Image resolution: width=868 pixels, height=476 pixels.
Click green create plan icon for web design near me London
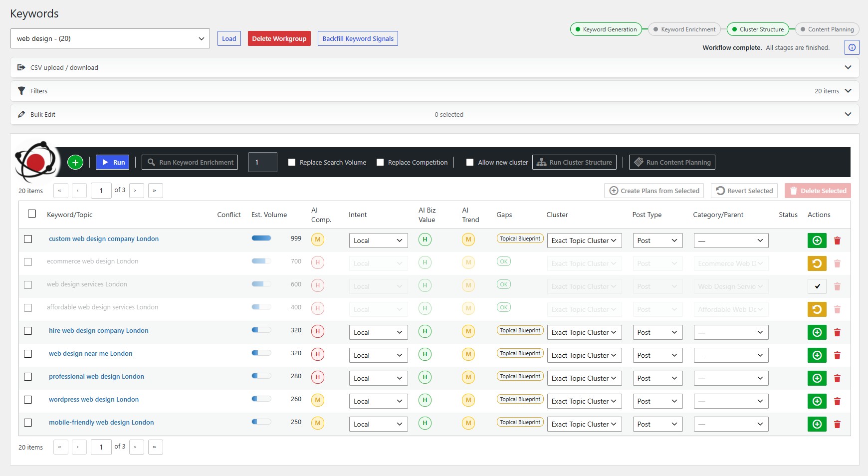pyautogui.click(x=817, y=355)
